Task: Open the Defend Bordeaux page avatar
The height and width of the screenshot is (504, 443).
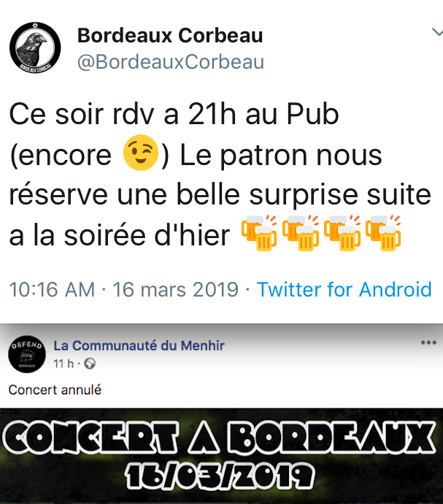Action: pos(27,354)
